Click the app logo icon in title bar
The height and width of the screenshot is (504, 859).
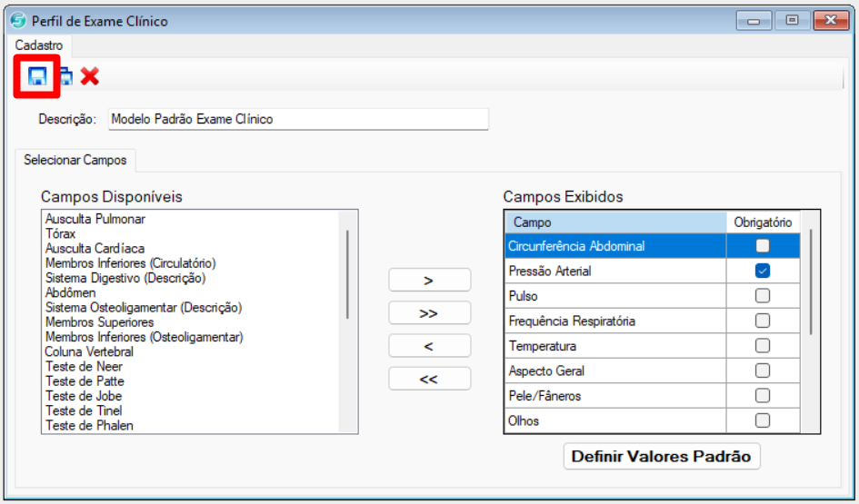[x=18, y=22]
